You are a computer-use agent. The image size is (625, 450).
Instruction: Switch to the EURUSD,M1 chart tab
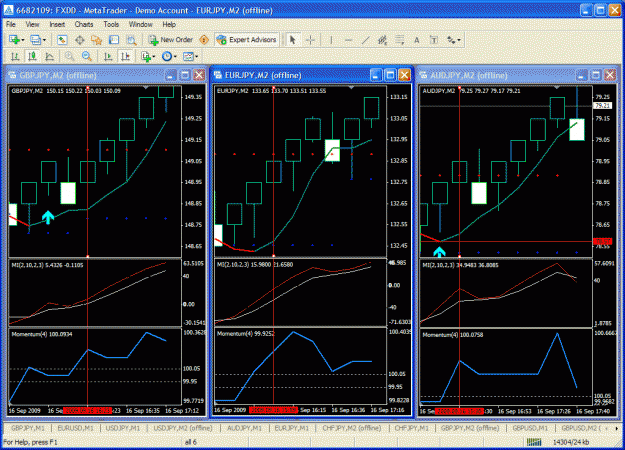pyautogui.click(x=75, y=428)
